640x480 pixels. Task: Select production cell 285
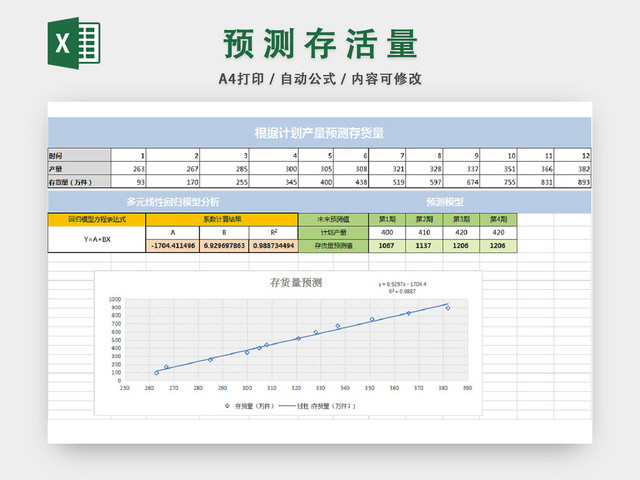coord(224,169)
